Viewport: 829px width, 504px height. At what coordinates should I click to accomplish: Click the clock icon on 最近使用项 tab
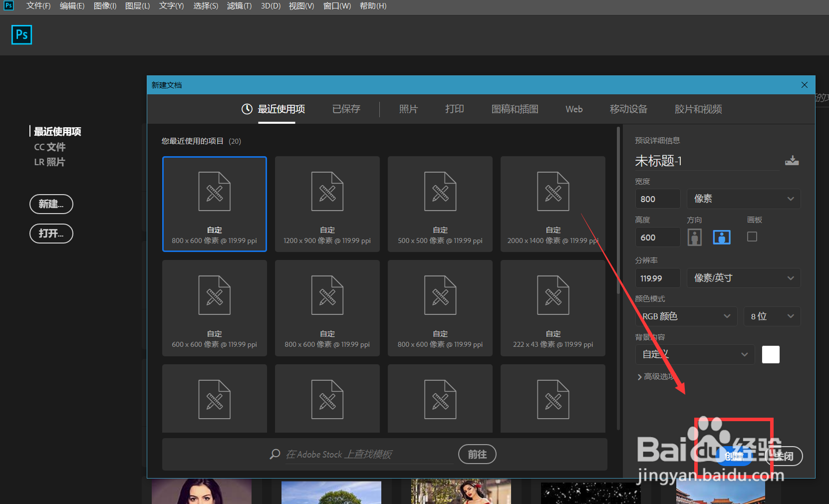click(247, 109)
